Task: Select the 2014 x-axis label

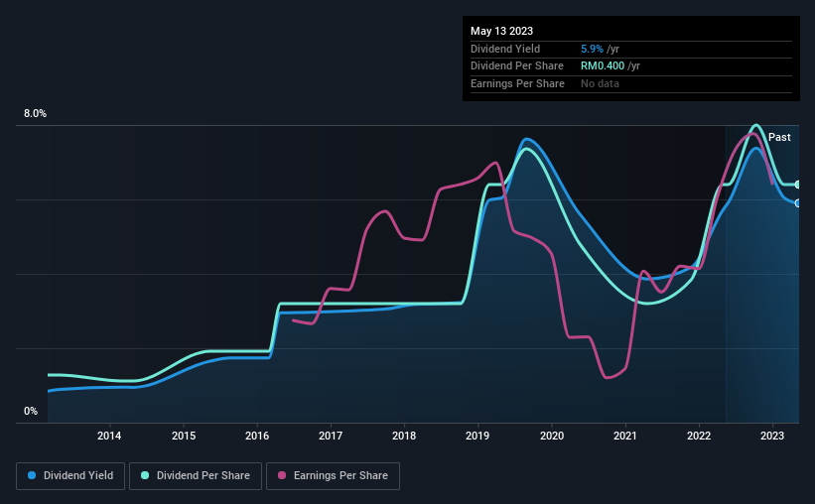Action: pos(109,436)
